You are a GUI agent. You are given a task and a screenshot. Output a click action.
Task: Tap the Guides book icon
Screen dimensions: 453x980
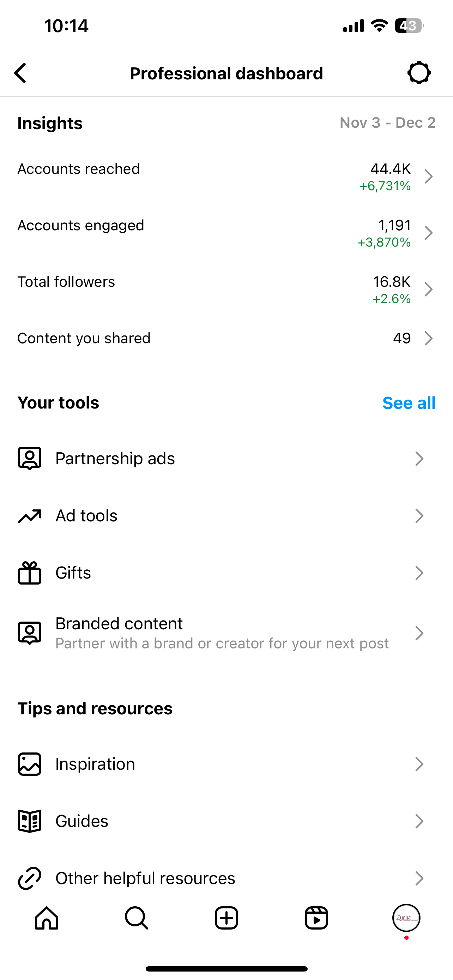tap(30, 821)
